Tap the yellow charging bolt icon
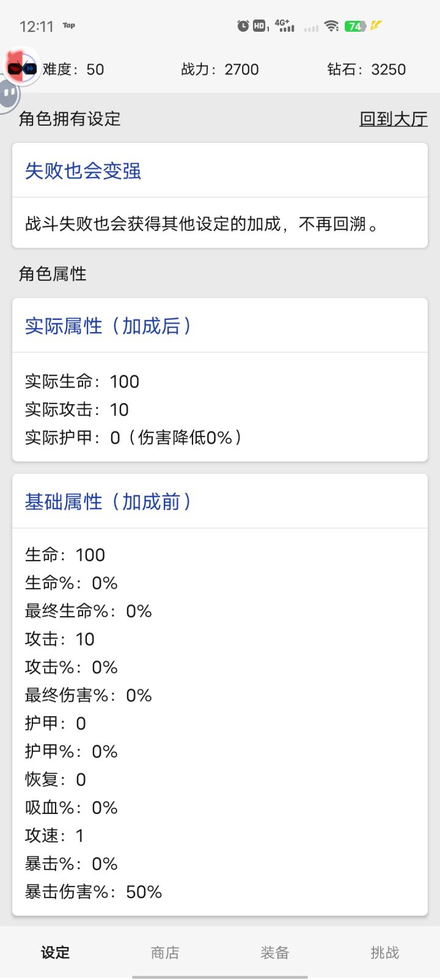 click(376, 26)
